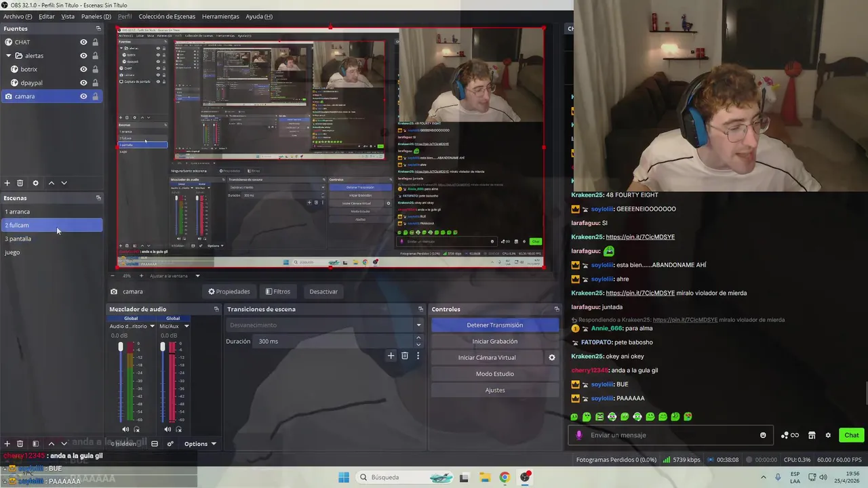Viewport: 868px width, 488px height.
Task: Toggle visibility of the dpaypal source
Action: pyautogui.click(x=83, y=83)
